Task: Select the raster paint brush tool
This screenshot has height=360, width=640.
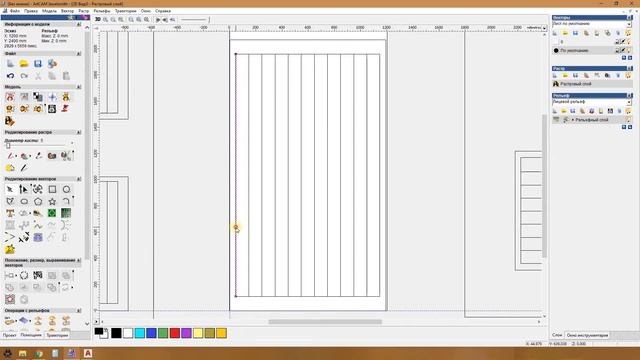Action: point(11,156)
